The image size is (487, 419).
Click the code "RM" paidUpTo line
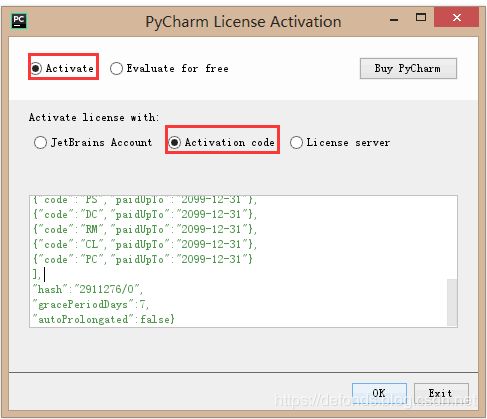145,229
